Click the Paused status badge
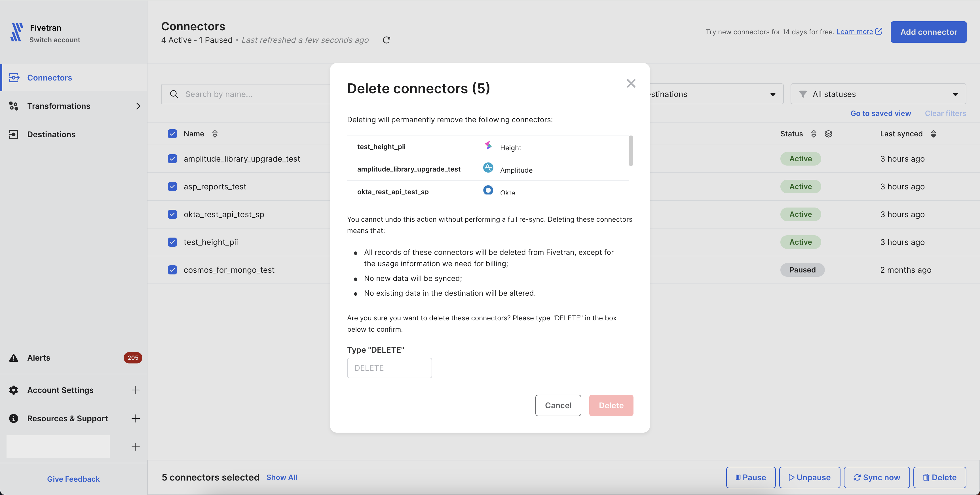980x495 pixels. pyautogui.click(x=802, y=270)
